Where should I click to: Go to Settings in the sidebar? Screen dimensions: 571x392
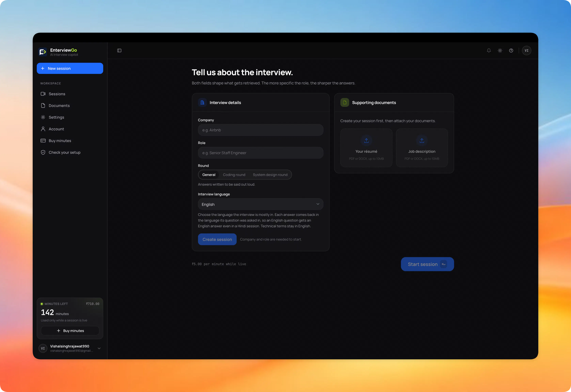(x=70, y=117)
